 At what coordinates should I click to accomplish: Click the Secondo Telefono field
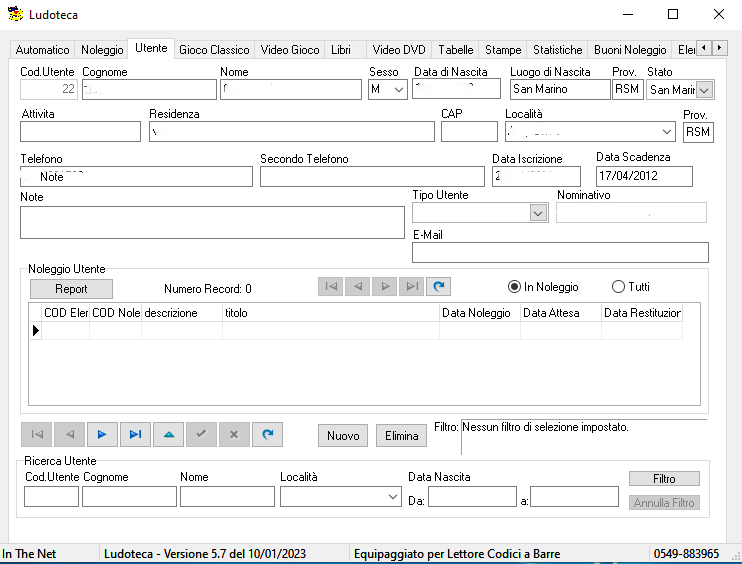372,176
